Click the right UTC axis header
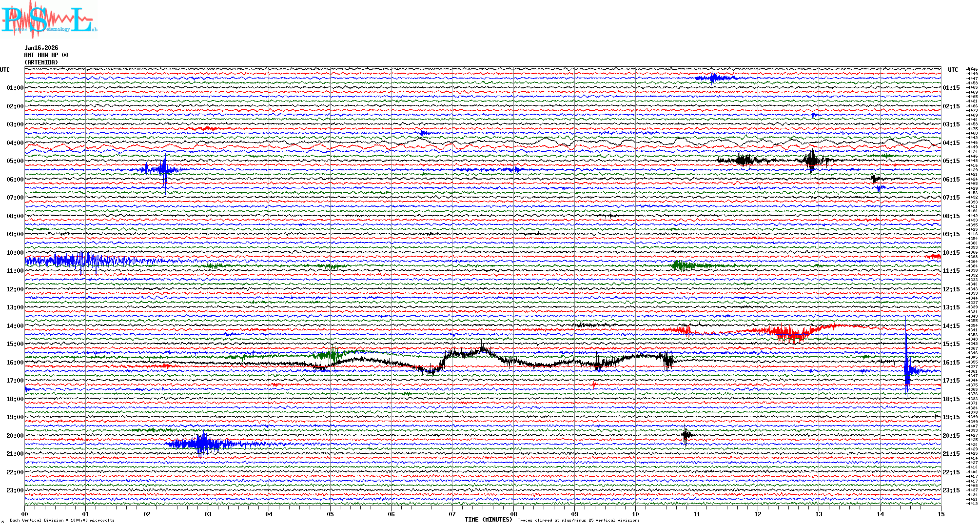This screenshot has width=980, height=527. tap(953, 70)
